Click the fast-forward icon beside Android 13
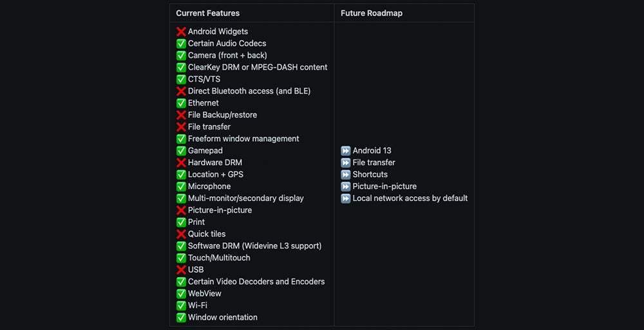Viewport: 644px width, 330px height. (346, 151)
